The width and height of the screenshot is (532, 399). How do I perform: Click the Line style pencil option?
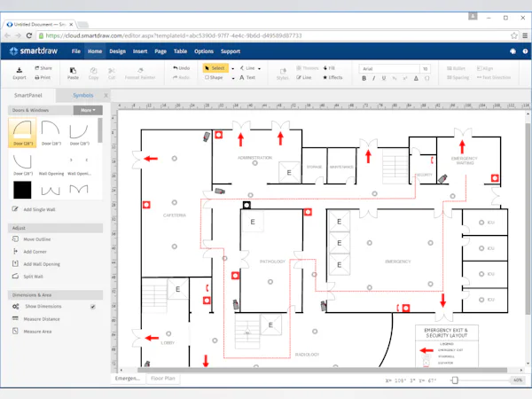(303, 78)
